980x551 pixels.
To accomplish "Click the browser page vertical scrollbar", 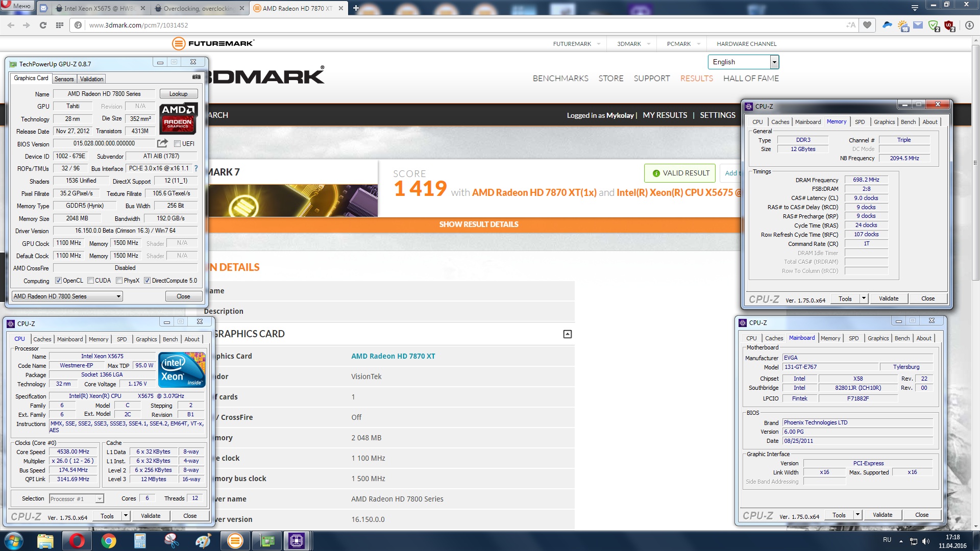I will coord(975,163).
